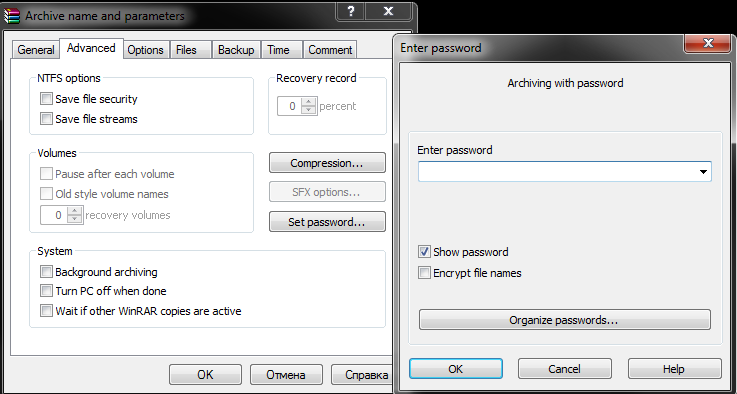
Task: Enable Turn PC off when done
Action: click(46, 291)
